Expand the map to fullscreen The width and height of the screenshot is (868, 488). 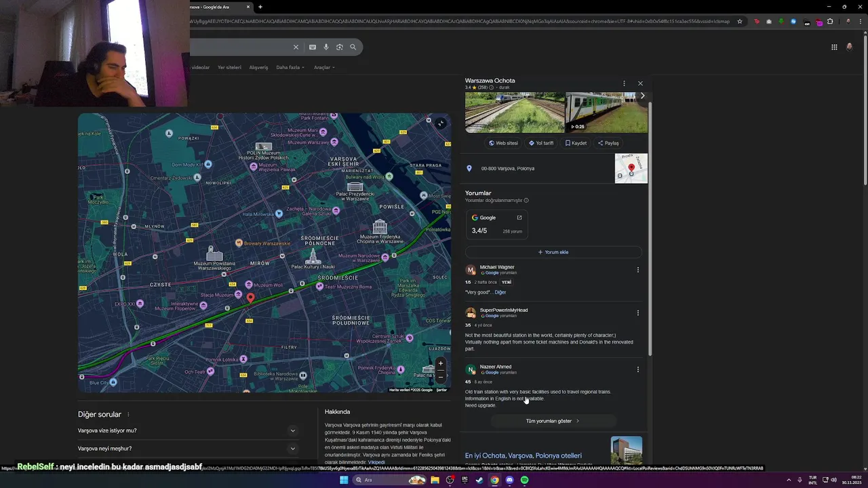point(440,123)
